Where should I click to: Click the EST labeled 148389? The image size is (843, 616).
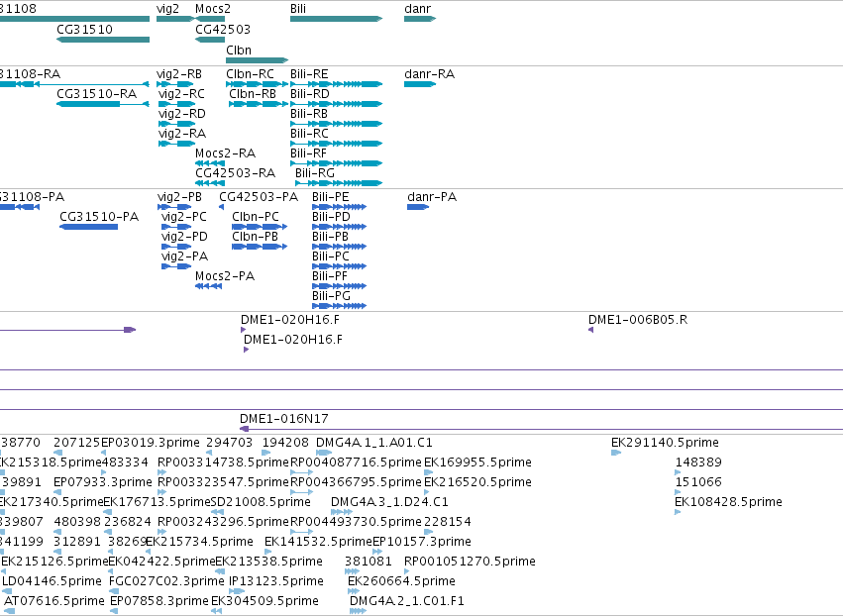click(678, 473)
